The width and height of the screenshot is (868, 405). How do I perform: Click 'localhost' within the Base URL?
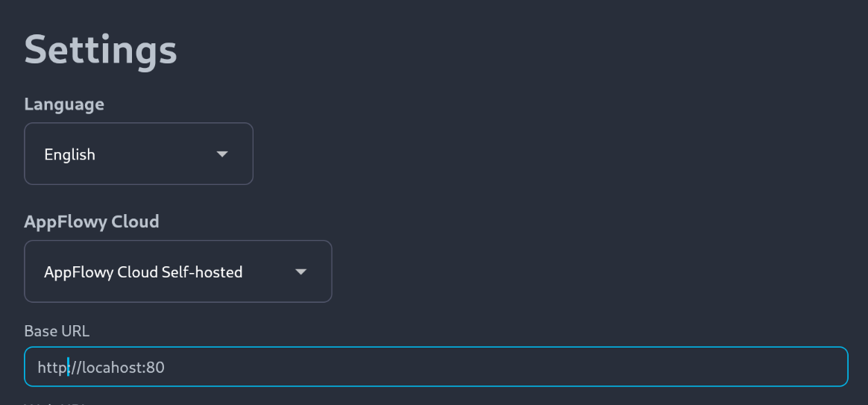click(x=113, y=367)
